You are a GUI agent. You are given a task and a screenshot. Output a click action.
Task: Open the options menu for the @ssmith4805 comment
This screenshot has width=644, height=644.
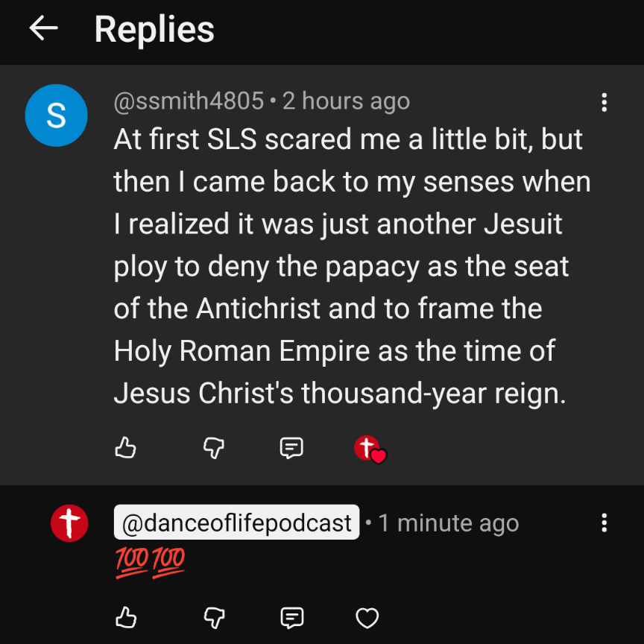pos(604,102)
